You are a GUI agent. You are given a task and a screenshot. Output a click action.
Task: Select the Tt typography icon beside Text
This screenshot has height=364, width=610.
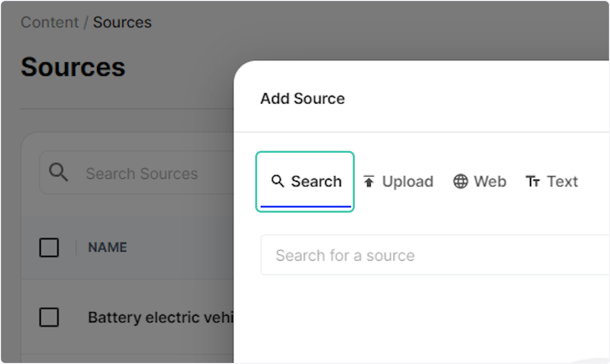tap(533, 181)
